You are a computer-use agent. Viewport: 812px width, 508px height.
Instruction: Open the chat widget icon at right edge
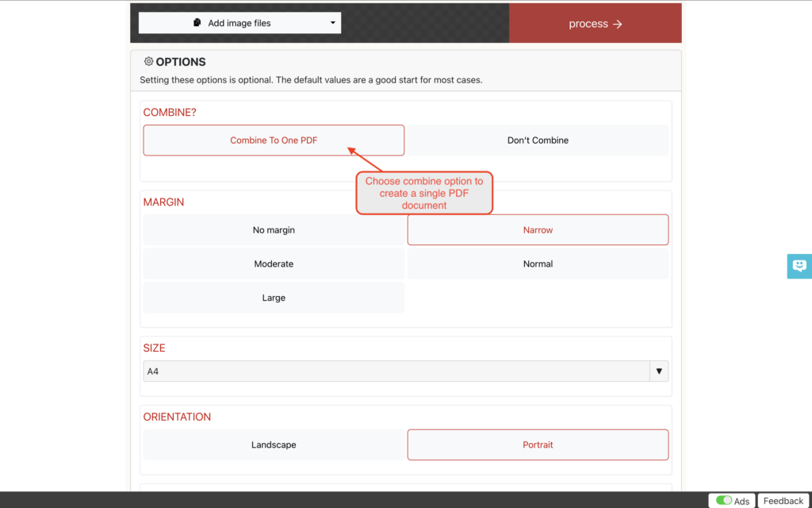[x=799, y=267]
